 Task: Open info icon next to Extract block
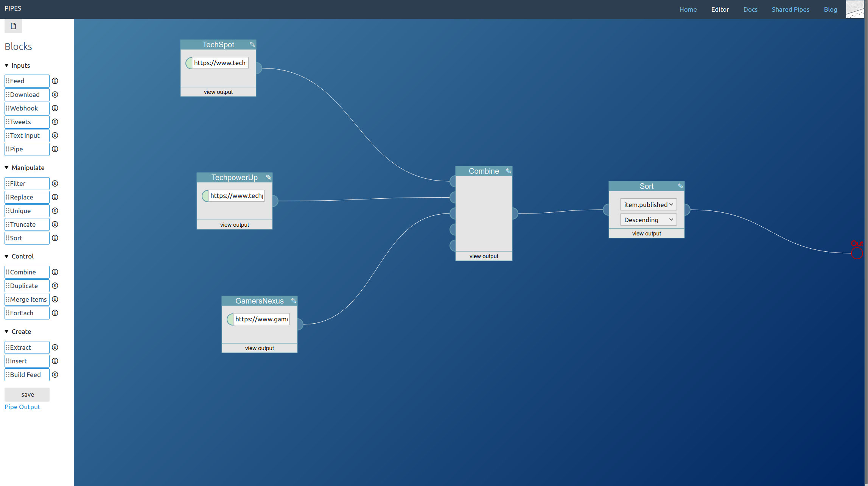55,347
